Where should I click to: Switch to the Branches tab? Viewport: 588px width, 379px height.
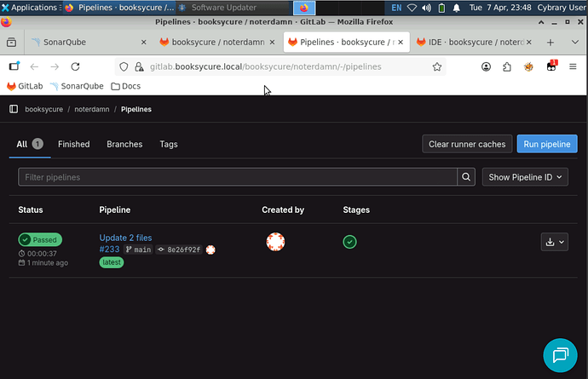[124, 144]
